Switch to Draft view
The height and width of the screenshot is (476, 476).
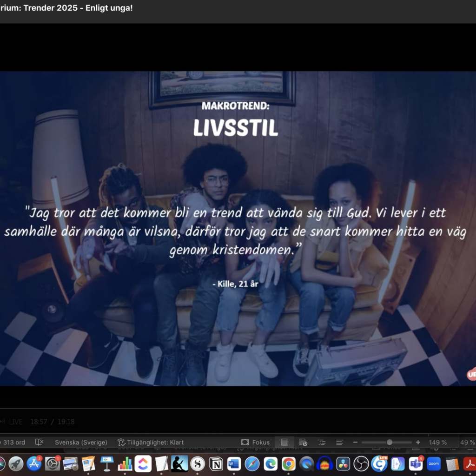[x=340, y=442]
